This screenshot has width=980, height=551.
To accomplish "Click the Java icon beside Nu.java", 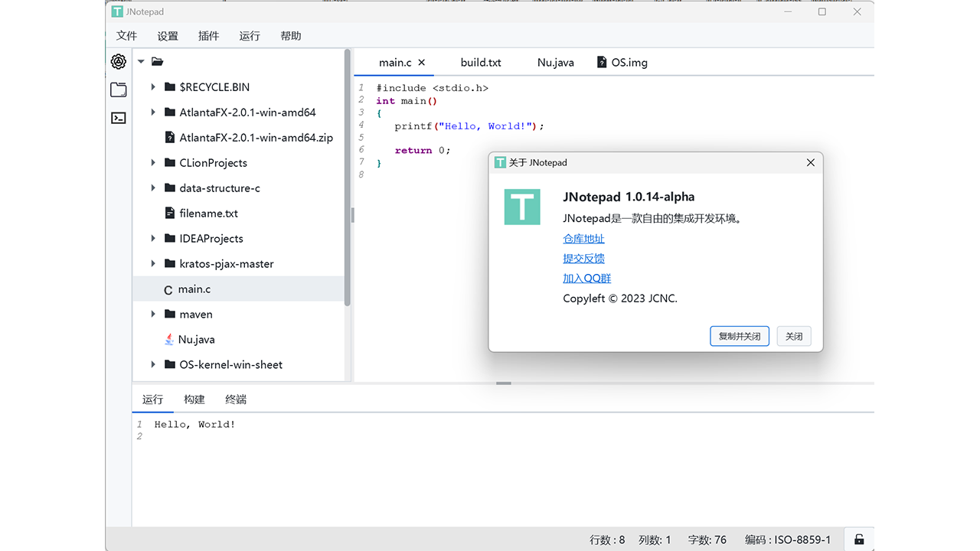I will coord(169,339).
